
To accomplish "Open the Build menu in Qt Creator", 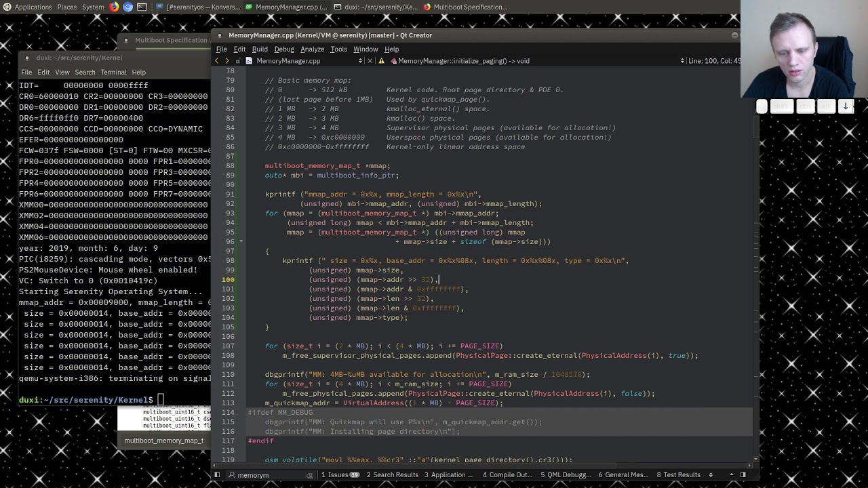I will 260,49.
